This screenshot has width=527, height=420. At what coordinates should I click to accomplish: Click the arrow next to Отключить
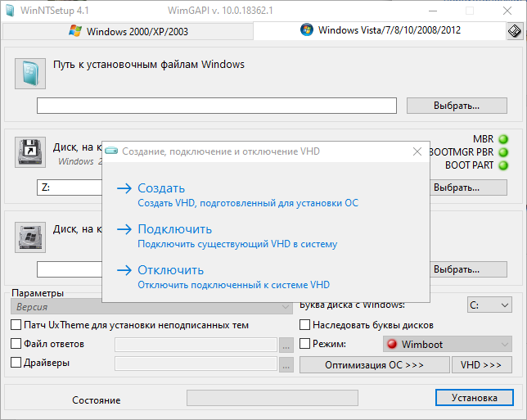coord(124,270)
